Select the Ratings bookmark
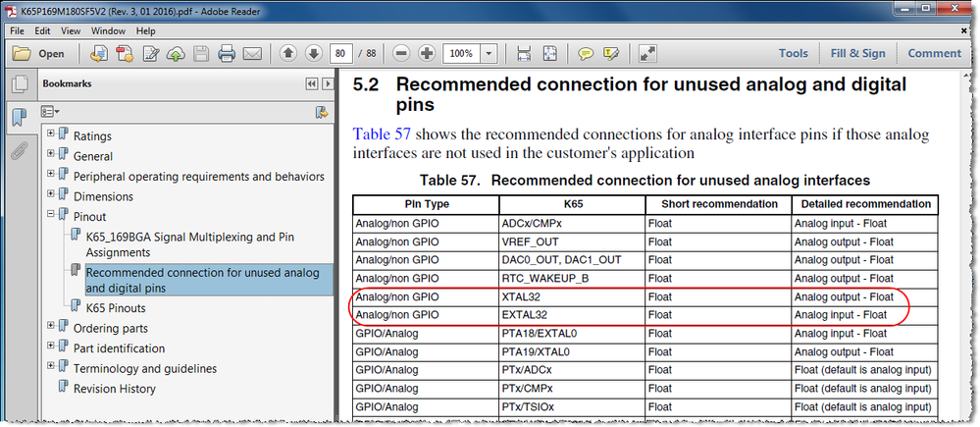Image resolution: width=980 pixels, height=427 pixels. point(92,135)
